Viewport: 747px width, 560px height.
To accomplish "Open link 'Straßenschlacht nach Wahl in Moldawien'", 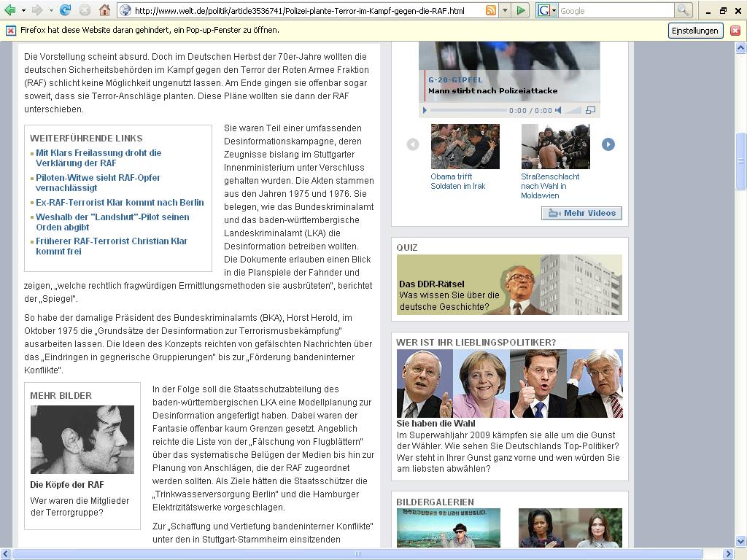I will tap(550, 186).
